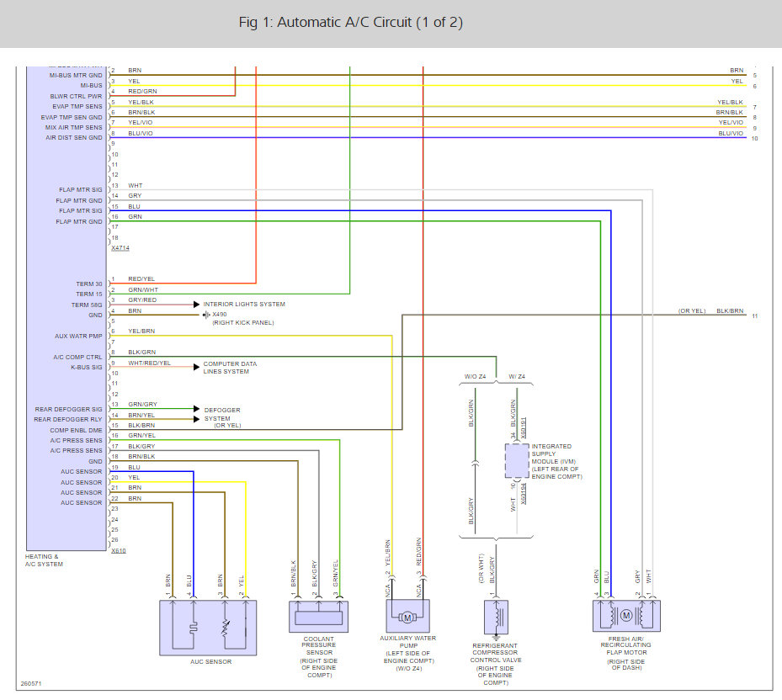
Task: Click the 'W/ Z4' option label
Action: (517, 376)
